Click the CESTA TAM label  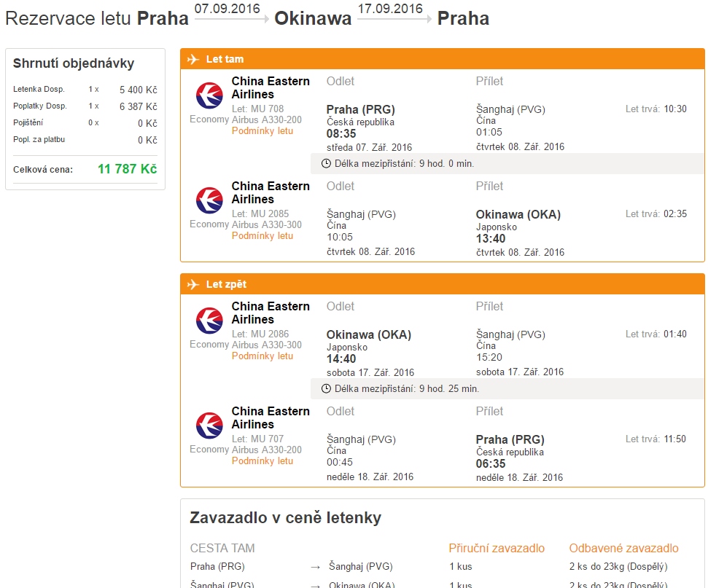click(x=222, y=548)
